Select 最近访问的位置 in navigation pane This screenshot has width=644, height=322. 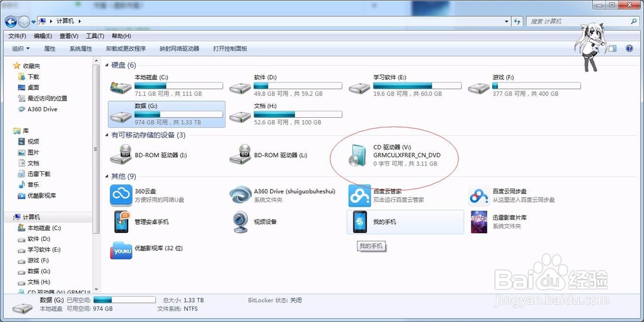click(x=47, y=98)
